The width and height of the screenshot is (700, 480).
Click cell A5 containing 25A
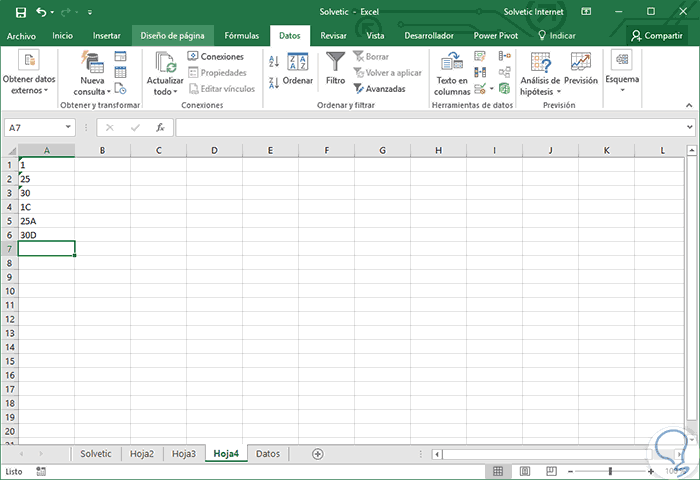coord(46,221)
